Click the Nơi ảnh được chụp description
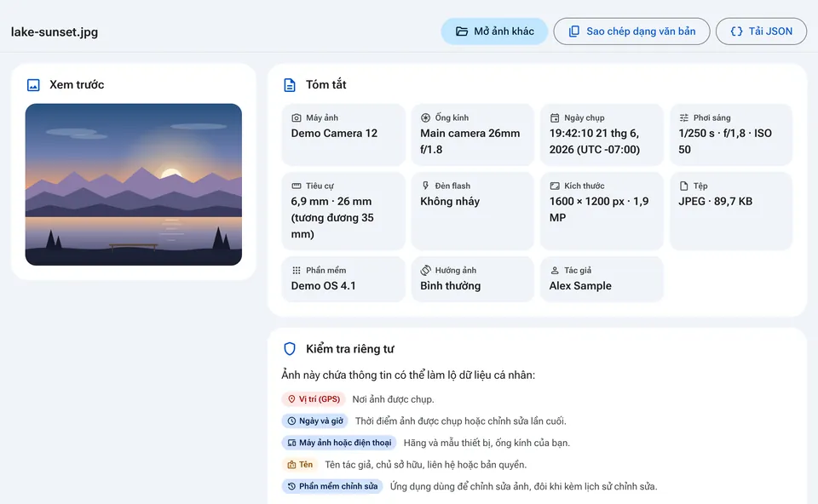Screen dimensions: 818x504 394,400
